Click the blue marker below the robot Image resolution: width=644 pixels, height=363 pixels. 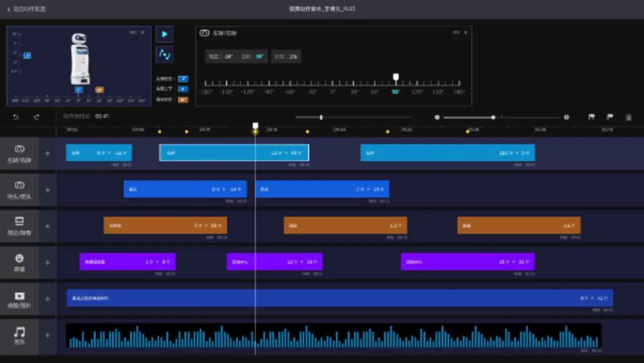pos(79,90)
